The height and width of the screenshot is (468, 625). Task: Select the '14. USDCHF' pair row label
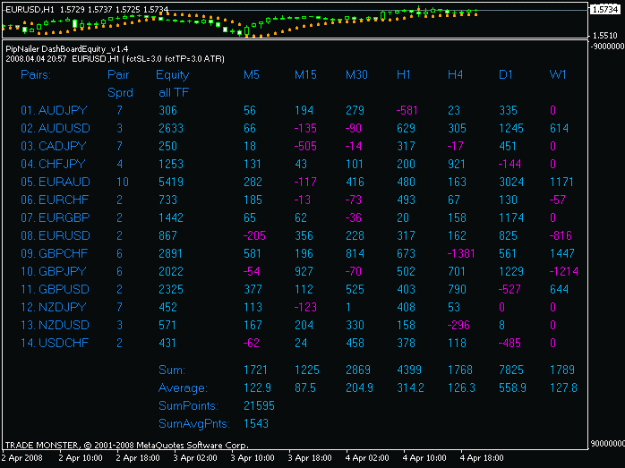click(55, 343)
